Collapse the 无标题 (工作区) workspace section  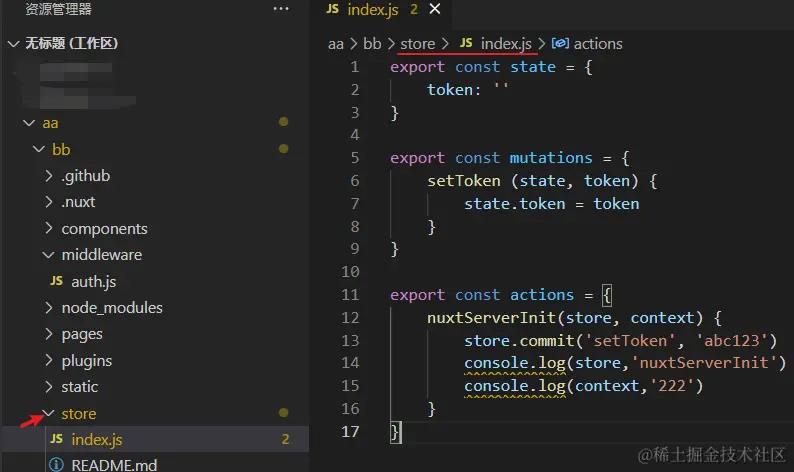point(13,44)
